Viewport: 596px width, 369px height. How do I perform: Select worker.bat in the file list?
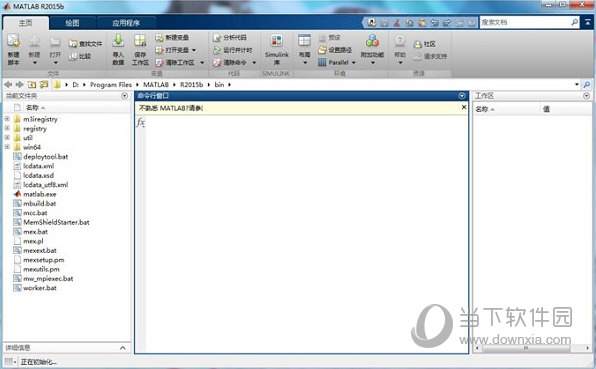[x=40, y=288]
